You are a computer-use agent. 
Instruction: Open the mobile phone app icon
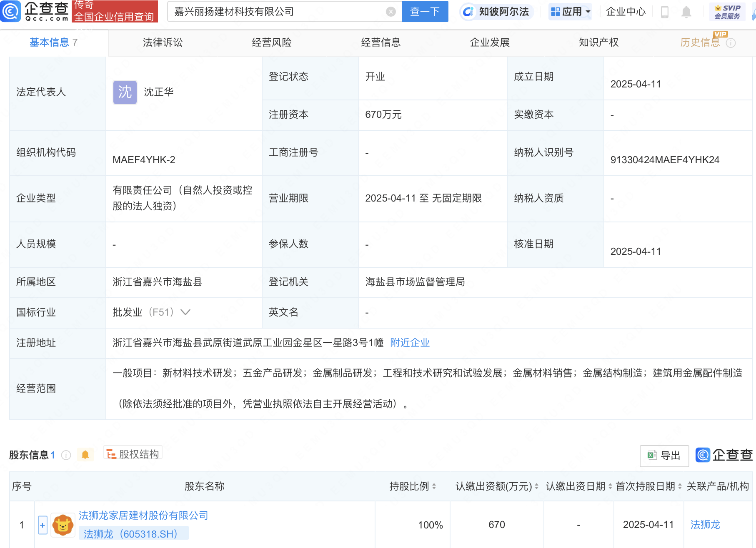click(x=665, y=12)
